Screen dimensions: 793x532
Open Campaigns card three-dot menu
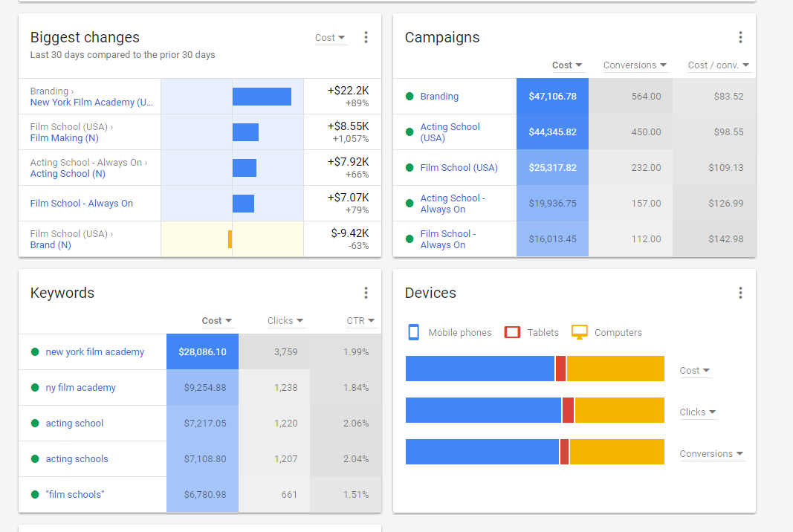(740, 37)
